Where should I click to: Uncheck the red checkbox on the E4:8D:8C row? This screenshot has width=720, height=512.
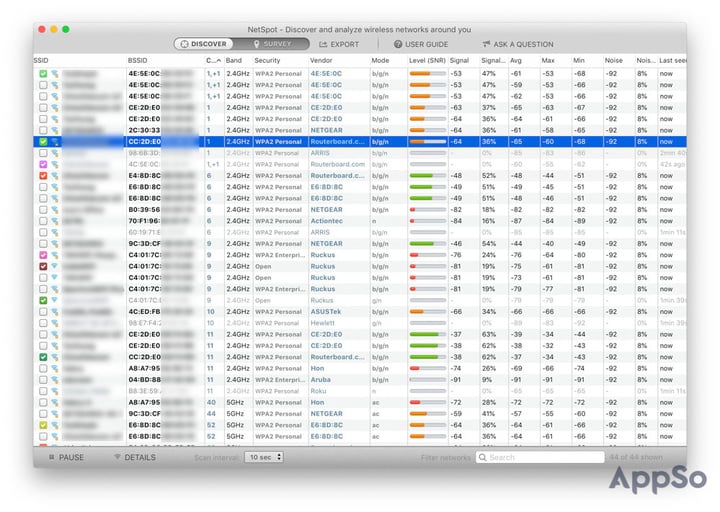tap(43, 176)
